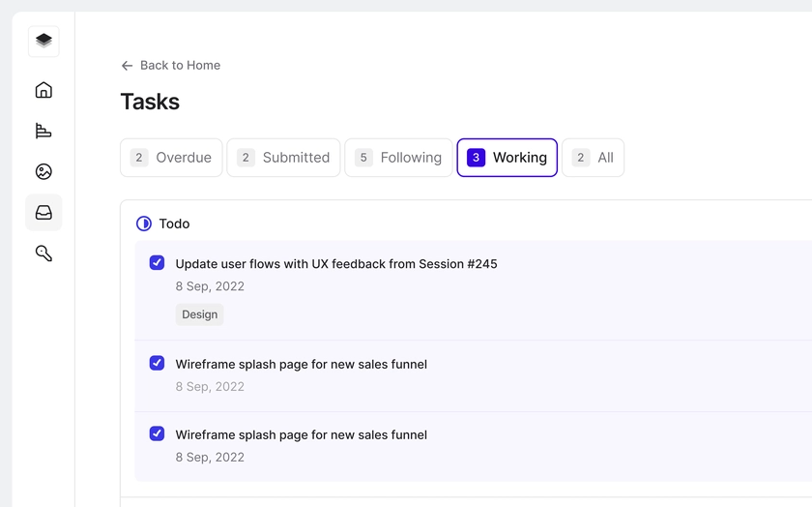Click the stacked layers logo icon
Image resolution: width=812 pixels, height=507 pixels.
tap(43, 41)
